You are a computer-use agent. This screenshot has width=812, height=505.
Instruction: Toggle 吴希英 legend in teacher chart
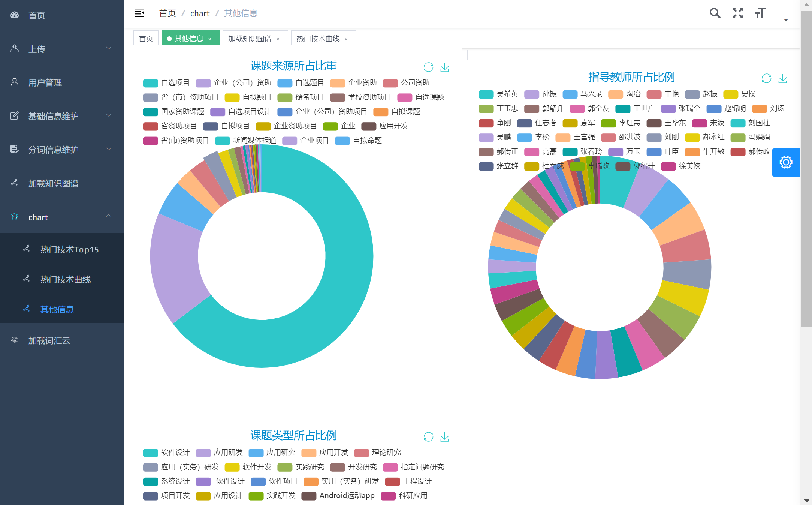click(x=498, y=94)
